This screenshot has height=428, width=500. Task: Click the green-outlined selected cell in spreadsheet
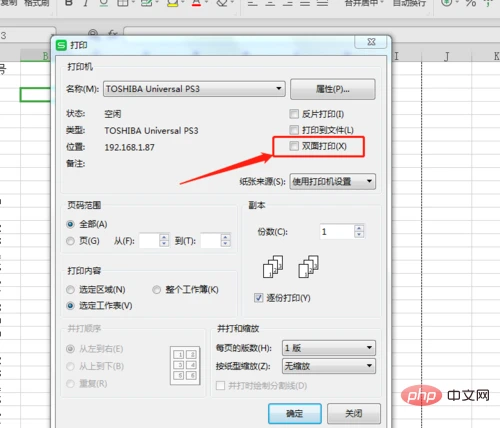(35, 95)
